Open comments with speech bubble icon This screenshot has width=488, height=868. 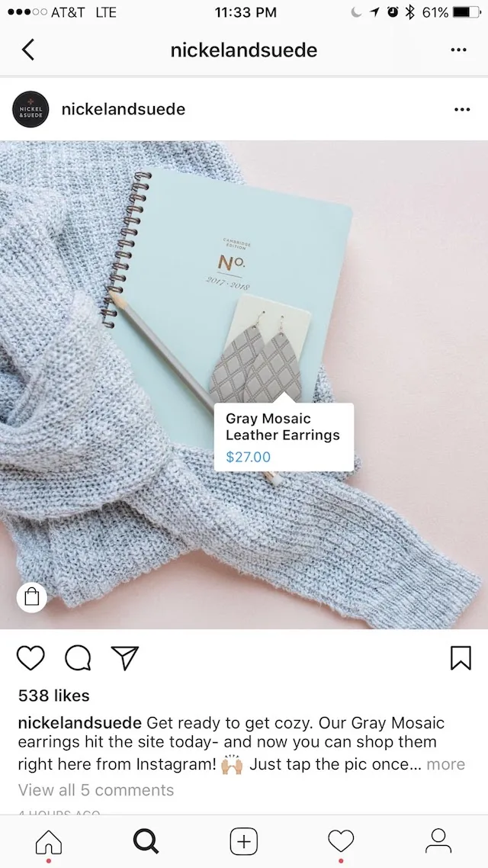(x=78, y=658)
